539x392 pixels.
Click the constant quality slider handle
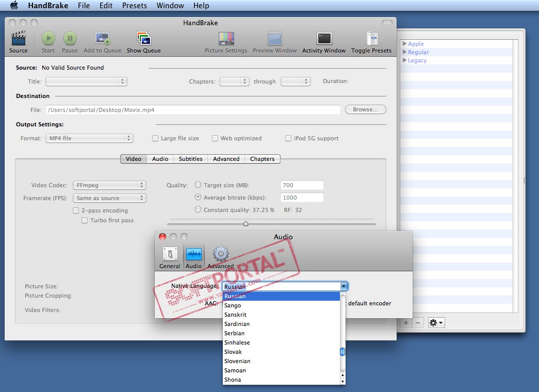[246, 224]
